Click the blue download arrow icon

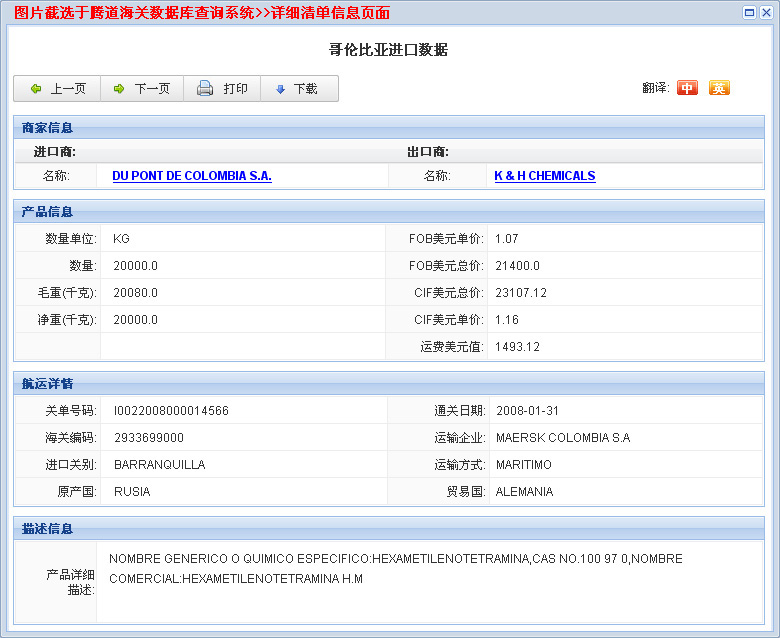click(281, 89)
